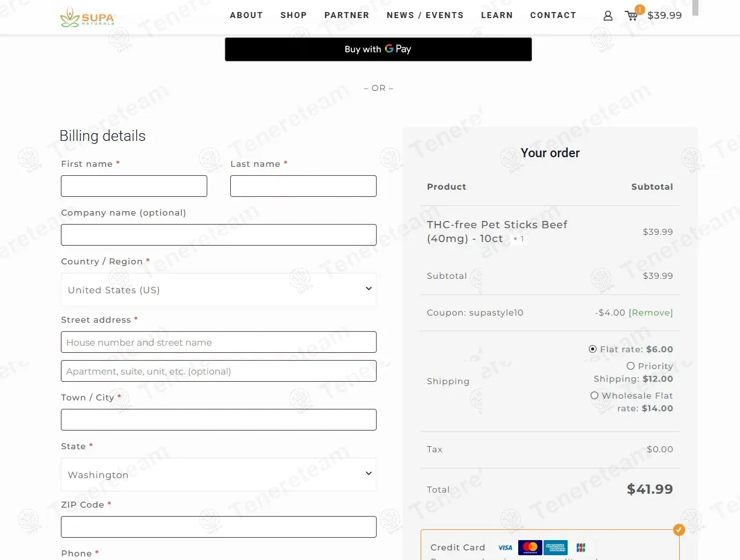Click the Apartment, suite, unit field
The image size is (740, 560).
click(219, 371)
